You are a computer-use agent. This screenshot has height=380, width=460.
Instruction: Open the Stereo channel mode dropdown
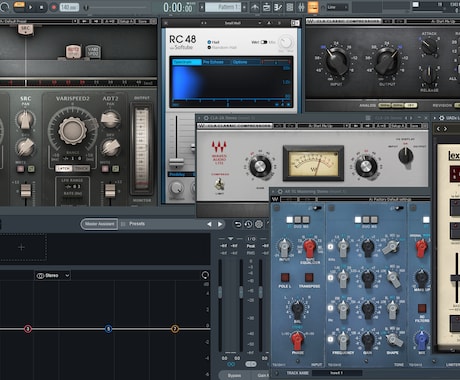(53, 276)
